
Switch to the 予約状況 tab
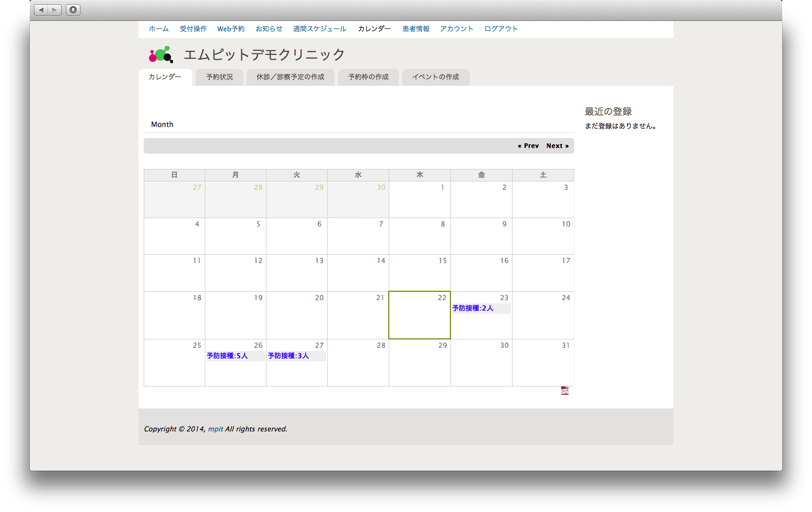(219, 77)
